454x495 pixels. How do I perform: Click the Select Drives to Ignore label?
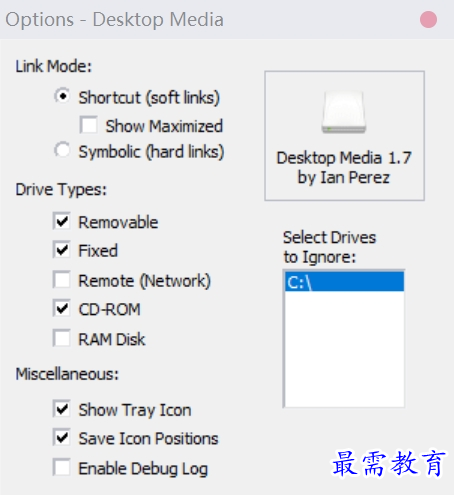pyautogui.click(x=329, y=247)
